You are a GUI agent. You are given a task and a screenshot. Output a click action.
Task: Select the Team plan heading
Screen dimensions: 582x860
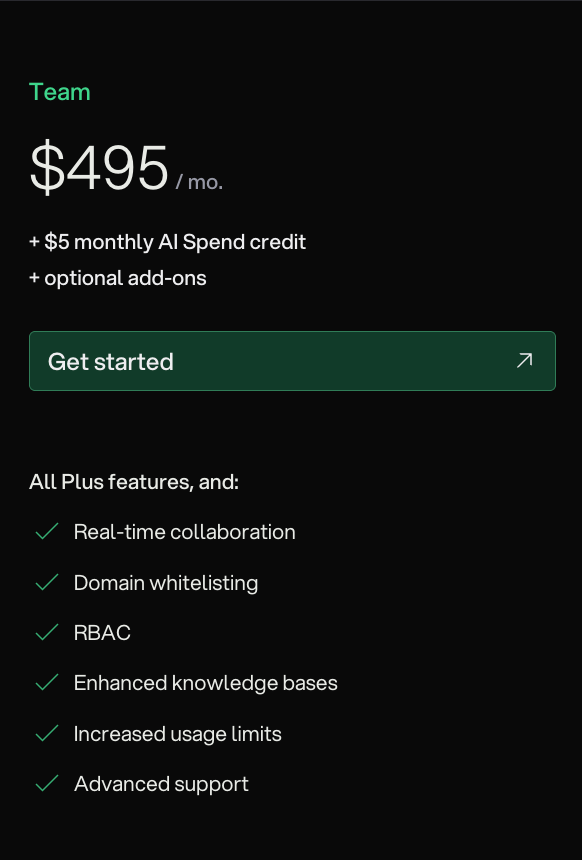[x=60, y=92]
